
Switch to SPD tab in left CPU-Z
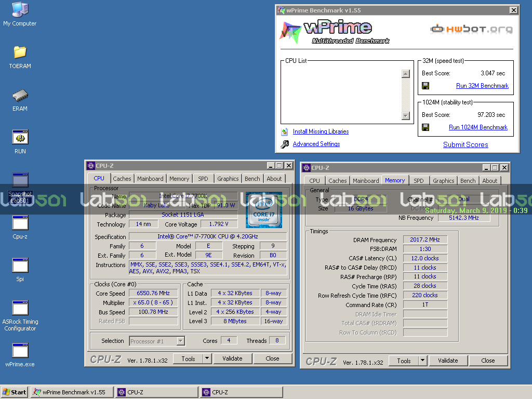203,179
